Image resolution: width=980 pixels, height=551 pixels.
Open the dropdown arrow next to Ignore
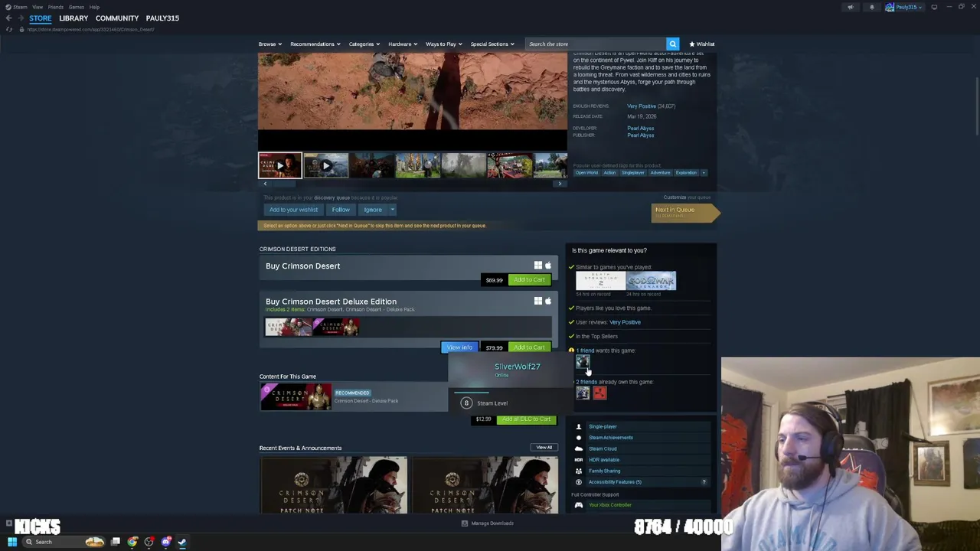click(x=393, y=210)
